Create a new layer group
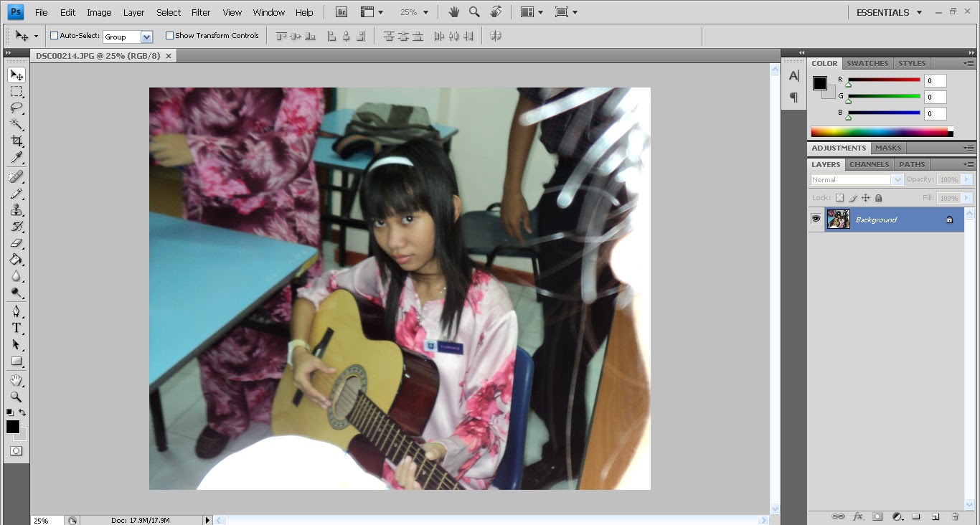This screenshot has width=980, height=525. pos(917,516)
